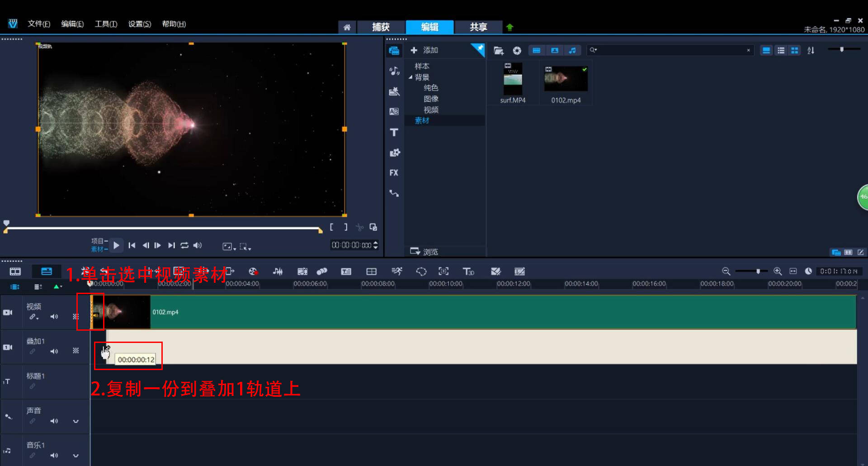868x466 pixels.
Task: Mute the 视频 track audio
Action: click(x=54, y=317)
